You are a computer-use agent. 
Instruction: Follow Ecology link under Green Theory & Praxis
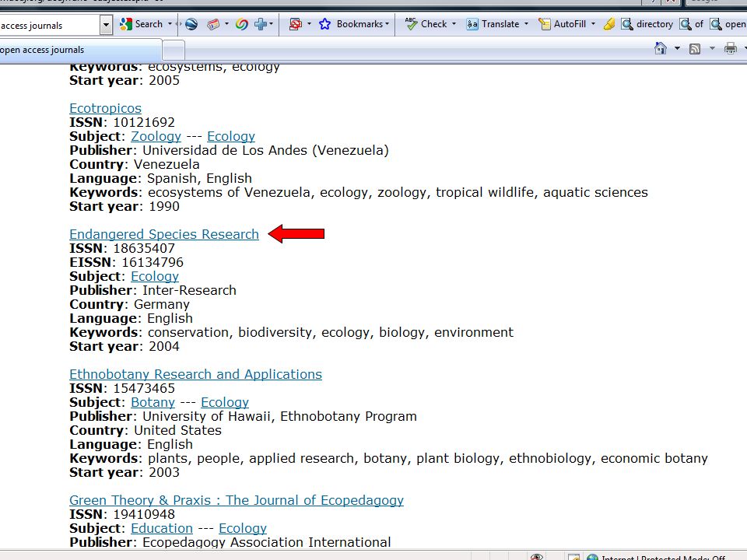click(243, 529)
